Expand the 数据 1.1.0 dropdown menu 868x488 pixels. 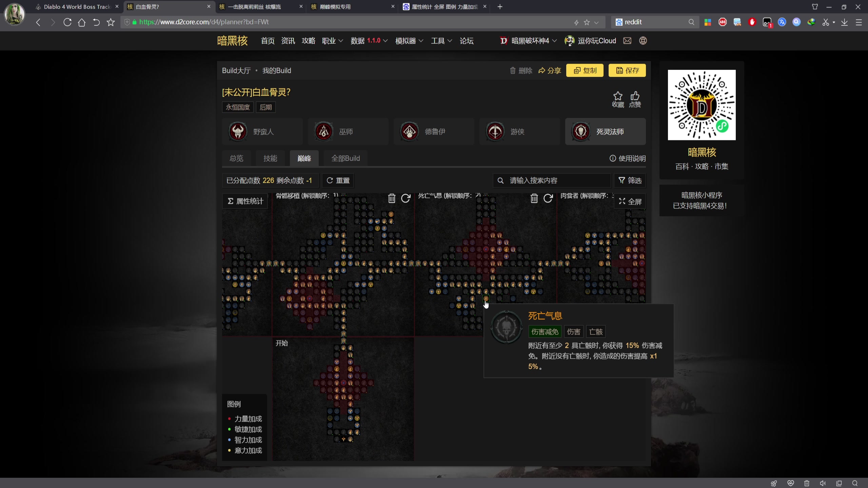click(369, 41)
